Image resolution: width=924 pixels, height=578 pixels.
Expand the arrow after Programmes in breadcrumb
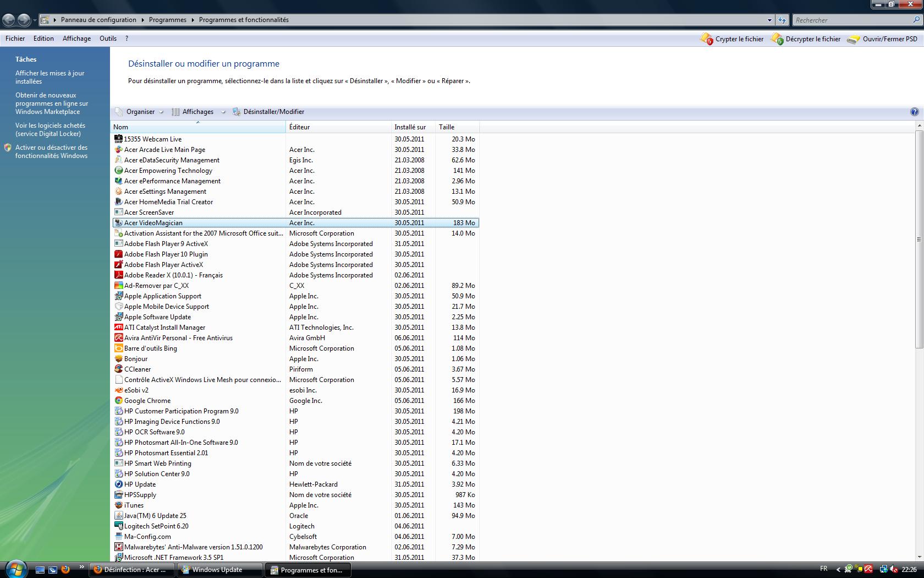click(193, 20)
